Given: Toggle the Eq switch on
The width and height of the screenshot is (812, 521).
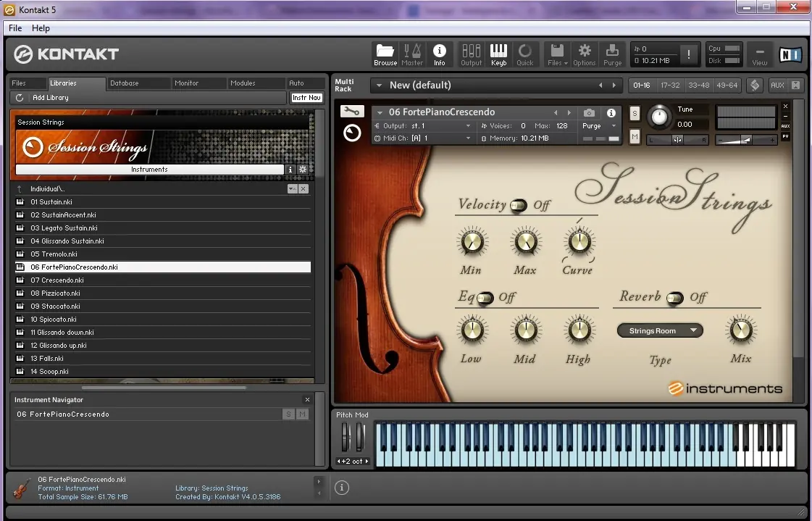Looking at the screenshot, I should click(485, 299).
